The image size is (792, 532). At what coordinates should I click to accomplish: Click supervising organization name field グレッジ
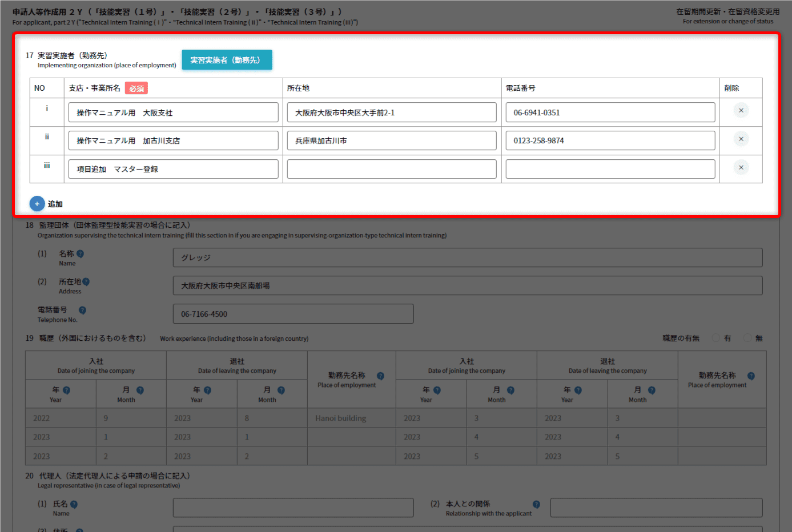tap(467, 257)
